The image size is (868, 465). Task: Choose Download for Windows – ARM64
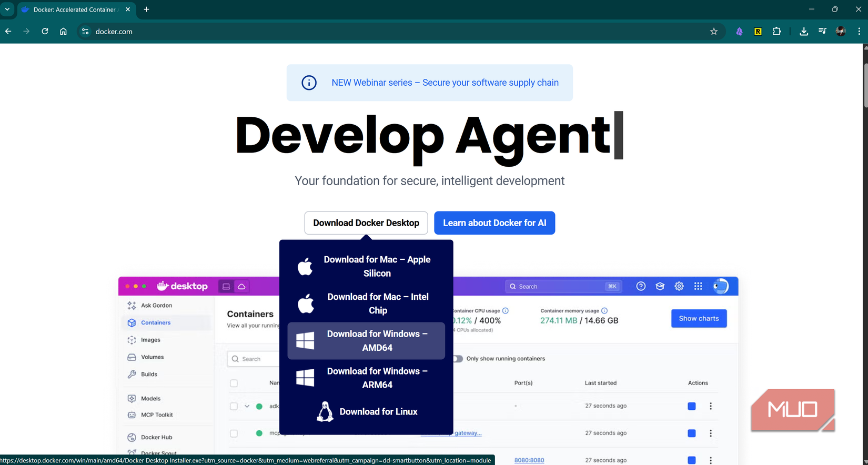(x=366, y=378)
